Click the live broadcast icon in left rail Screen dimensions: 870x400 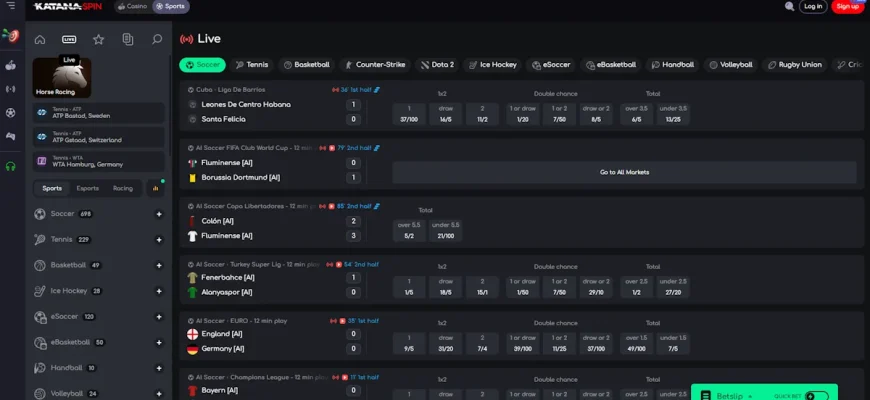[11, 89]
